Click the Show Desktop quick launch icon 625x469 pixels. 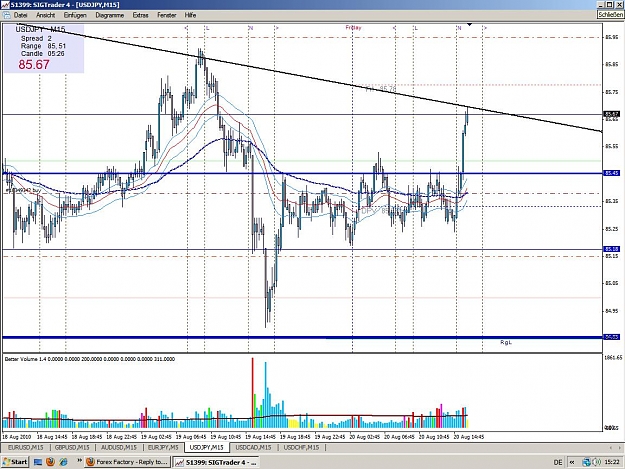[x=38, y=462]
